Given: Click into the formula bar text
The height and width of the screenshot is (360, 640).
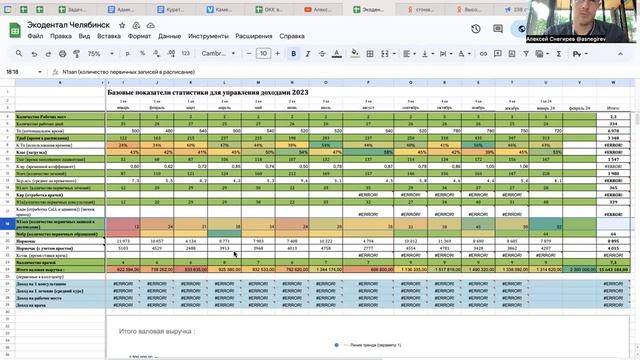Looking at the screenshot, I should [x=128, y=72].
